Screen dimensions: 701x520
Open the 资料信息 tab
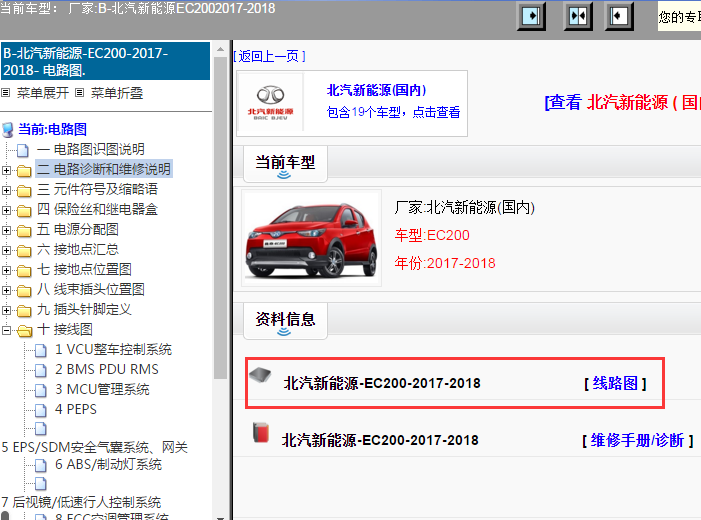pyautogui.click(x=285, y=321)
